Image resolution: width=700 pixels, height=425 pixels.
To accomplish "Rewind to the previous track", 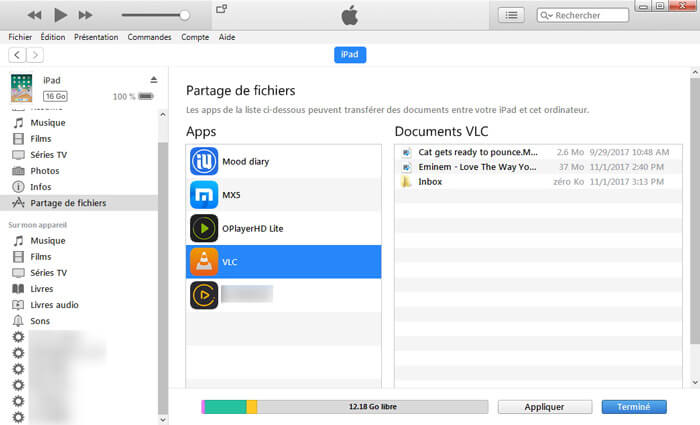I will tap(35, 15).
